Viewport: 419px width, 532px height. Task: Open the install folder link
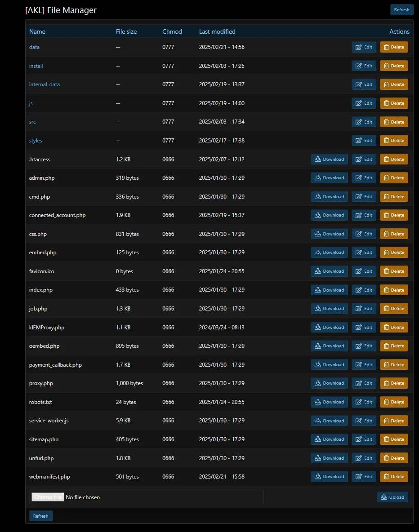click(36, 66)
